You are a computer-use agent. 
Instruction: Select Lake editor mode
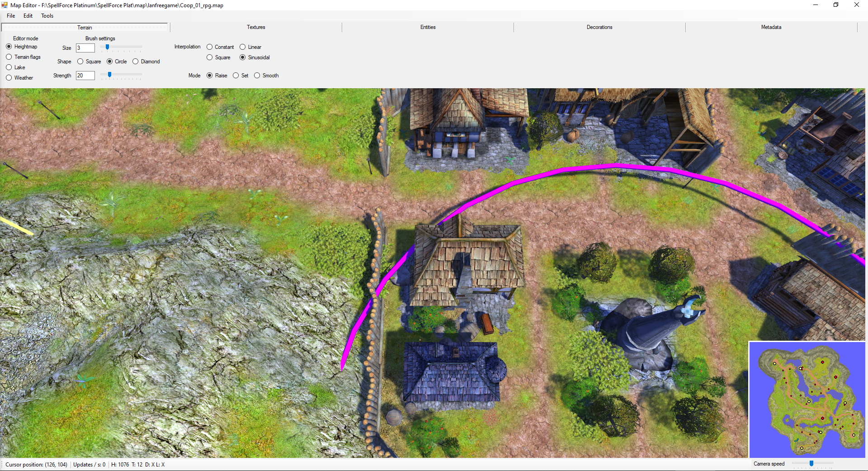click(16, 67)
